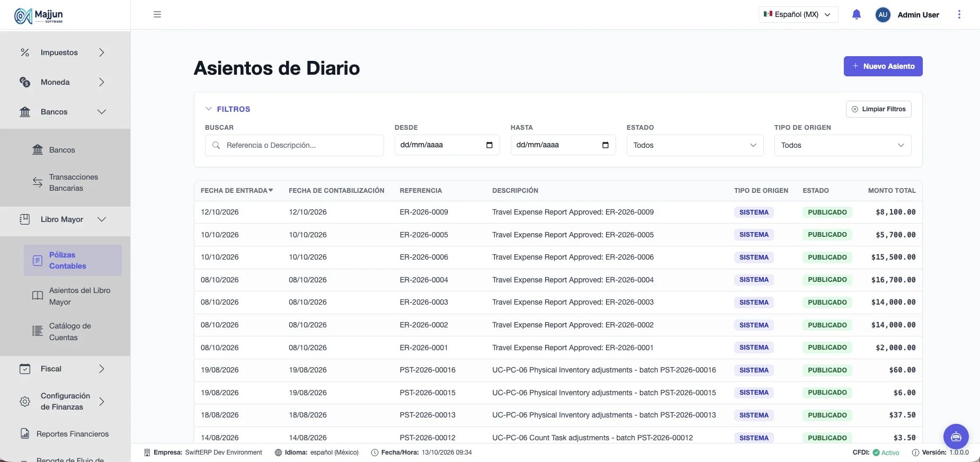Click amount $15,500.00

(x=893, y=257)
